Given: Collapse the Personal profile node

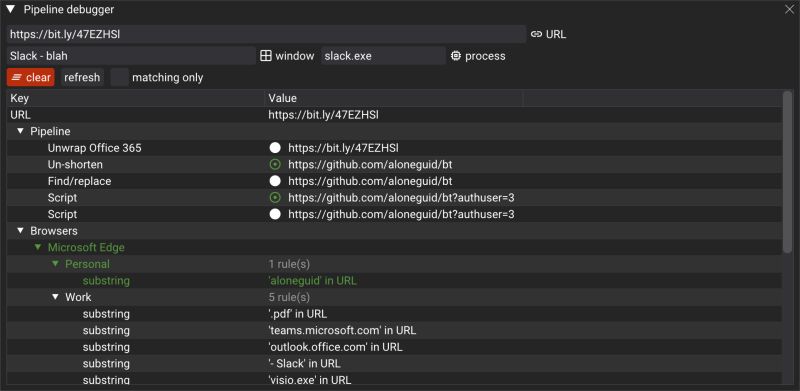Looking at the screenshot, I should click(55, 264).
